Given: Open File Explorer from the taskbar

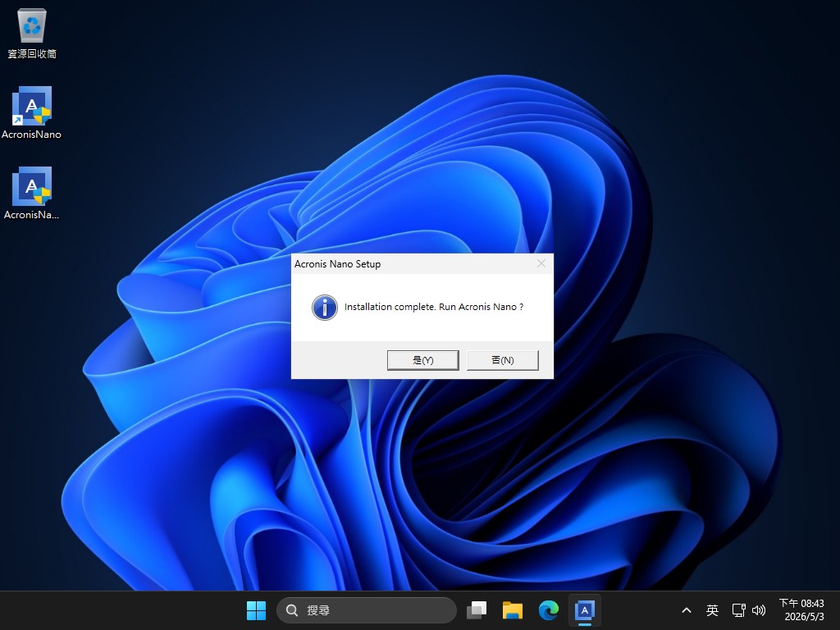Looking at the screenshot, I should 513,610.
